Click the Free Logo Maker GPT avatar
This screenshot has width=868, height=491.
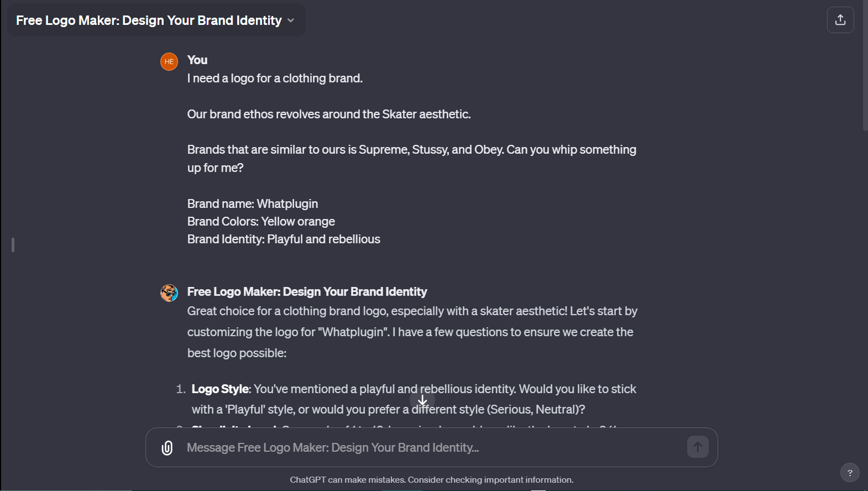[169, 292]
